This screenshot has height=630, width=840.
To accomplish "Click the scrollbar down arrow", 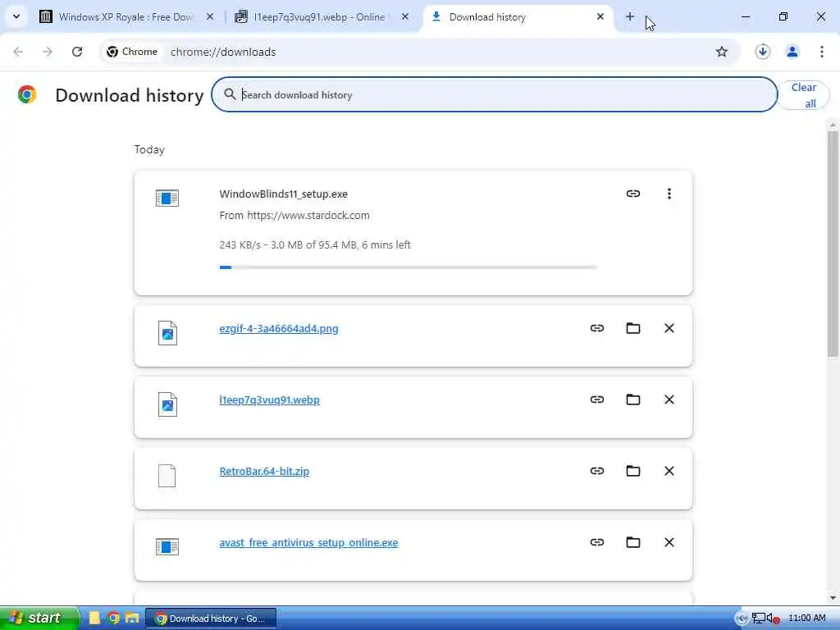I will coord(832,598).
